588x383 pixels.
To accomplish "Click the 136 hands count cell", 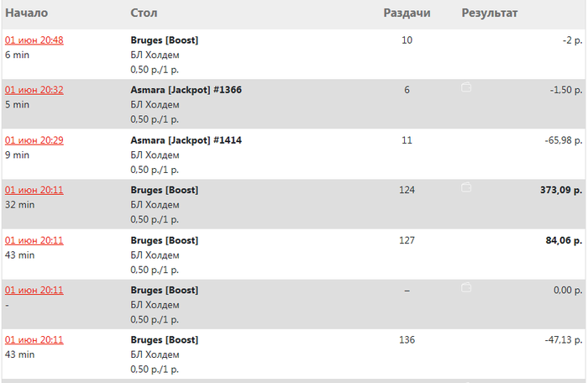I will 407,340.
